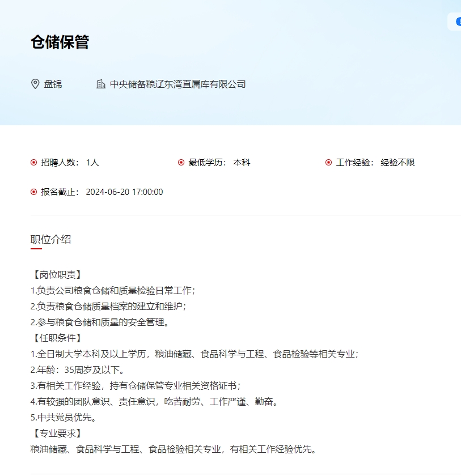Click the red bullet icon beside 报名截止
Screen dimensions: 461x476
coord(33,192)
